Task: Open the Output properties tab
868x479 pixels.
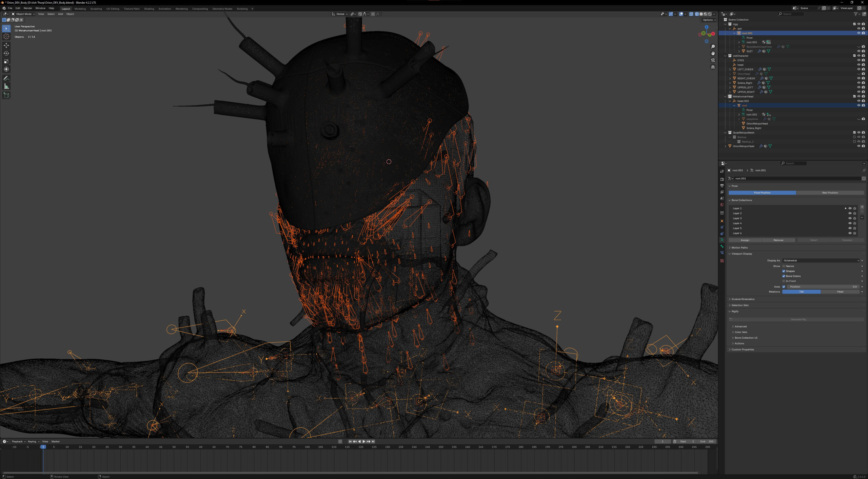Action: pos(722,186)
